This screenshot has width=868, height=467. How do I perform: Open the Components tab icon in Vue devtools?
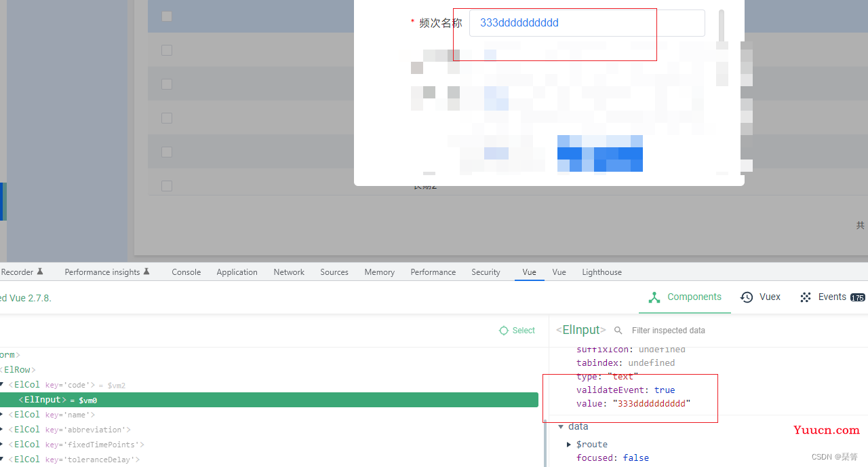654,297
